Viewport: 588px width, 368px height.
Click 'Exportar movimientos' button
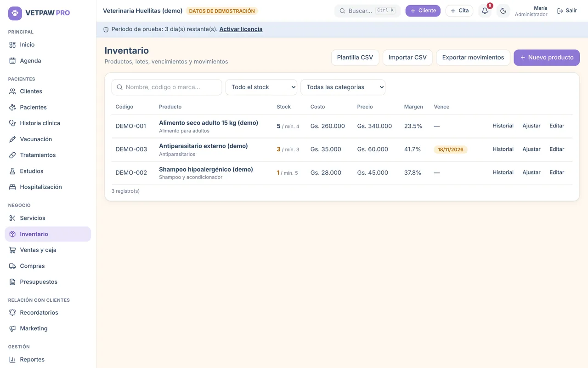[473, 57]
